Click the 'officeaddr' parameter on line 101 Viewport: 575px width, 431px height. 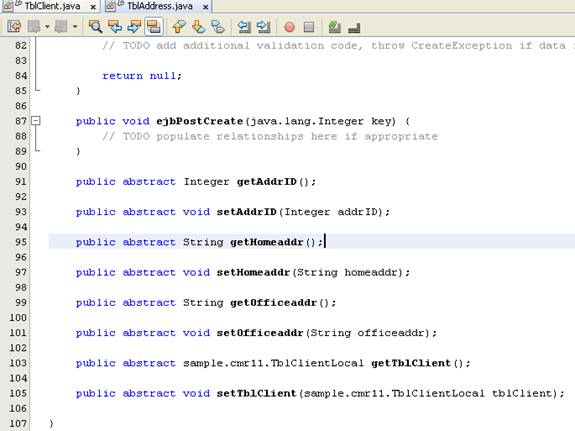[x=391, y=333]
